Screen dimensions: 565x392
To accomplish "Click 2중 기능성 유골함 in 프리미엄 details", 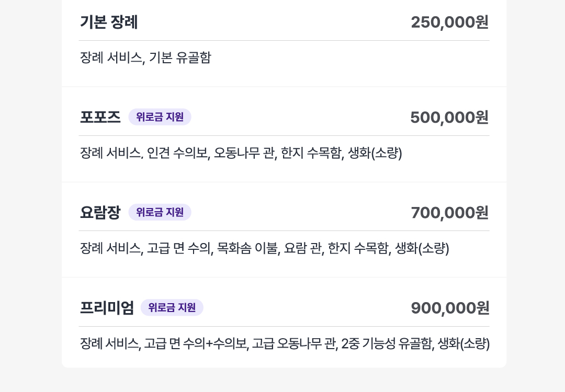I will [386, 343].
